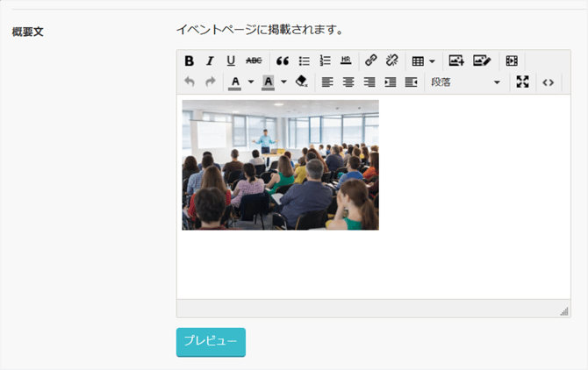Create a numbered list
588x370 pixels.
325,60
